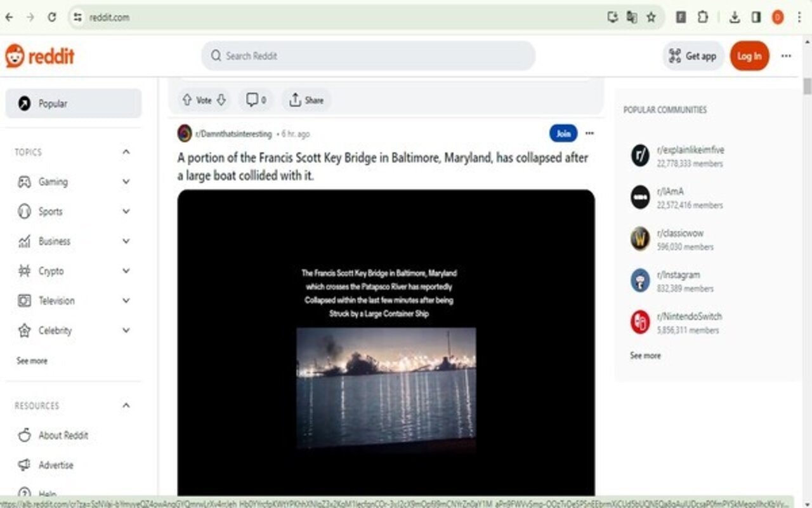The image size is (812, 508).
Task: Open browser downloads
Action: tap(735, 18)
